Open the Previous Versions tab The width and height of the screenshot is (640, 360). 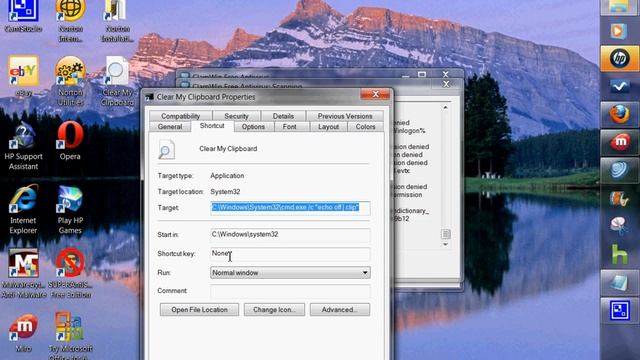tap(345, 116)
